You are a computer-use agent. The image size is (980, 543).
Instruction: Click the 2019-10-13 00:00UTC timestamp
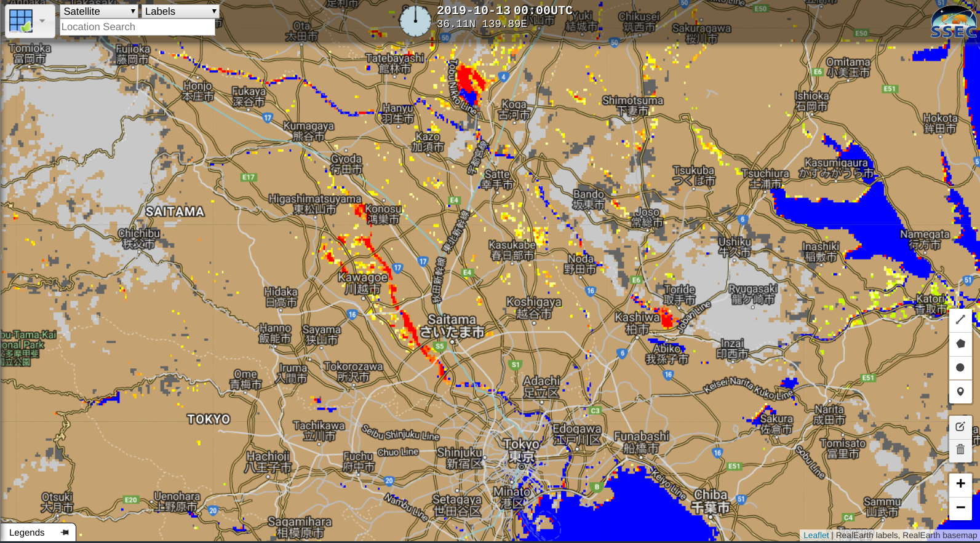pos(504,10)
